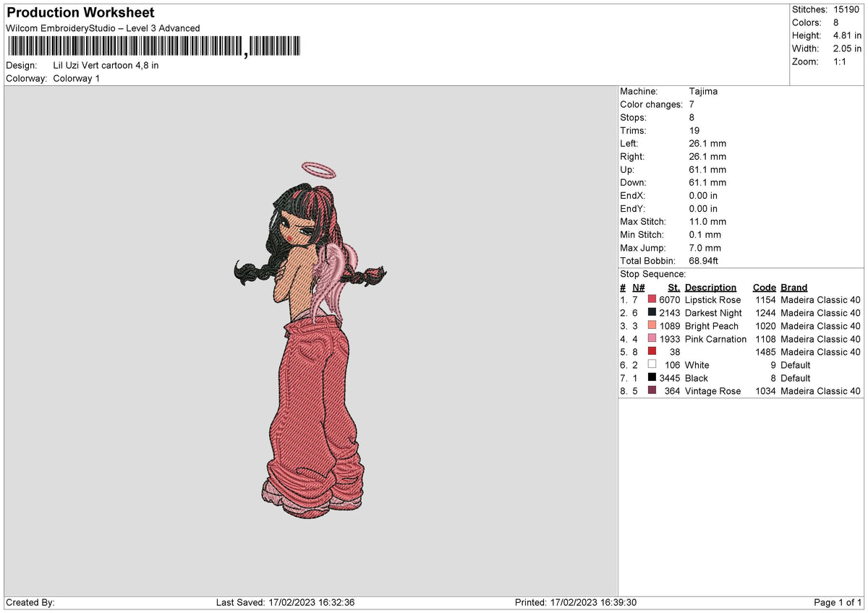Select the White thread color swatch

pyautogui.click(x=652, y=364)
